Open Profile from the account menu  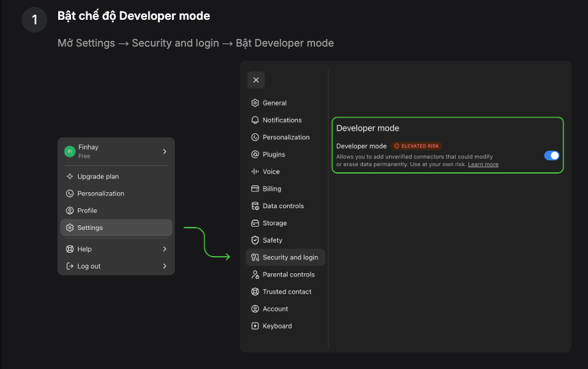click(x=116, y=211)
